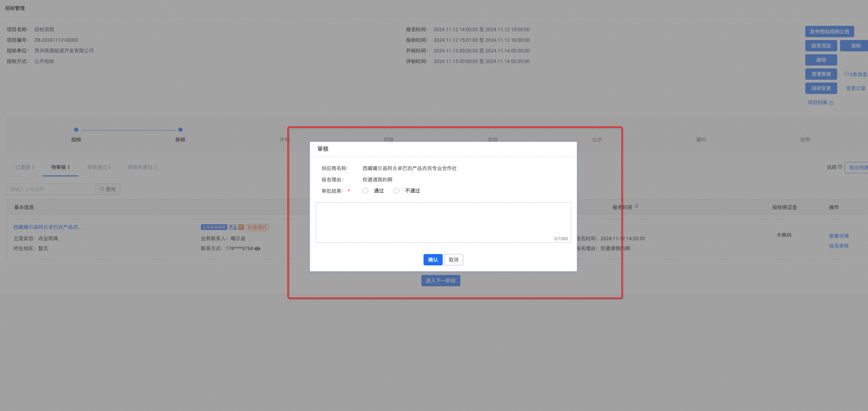Switch to 已邀请 tab
Screen dimensions: 868x411
click(x=24, y=167)
